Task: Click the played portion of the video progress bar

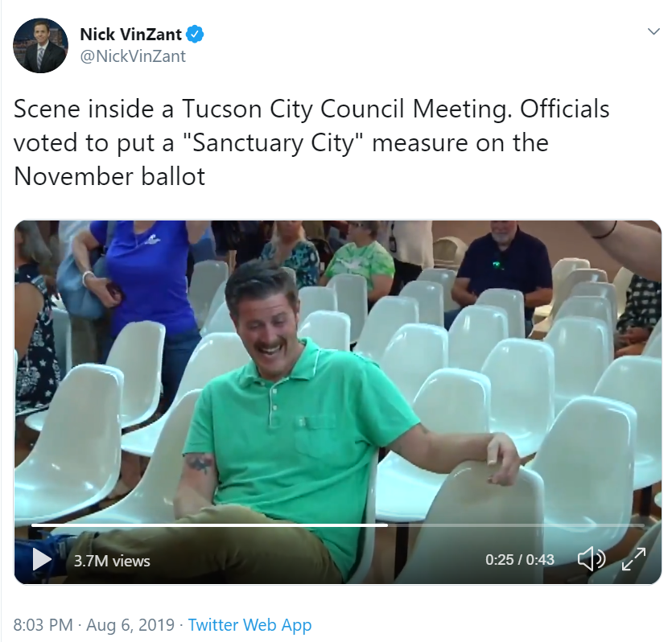Action: pyautogui.click(x=209, y=525)
